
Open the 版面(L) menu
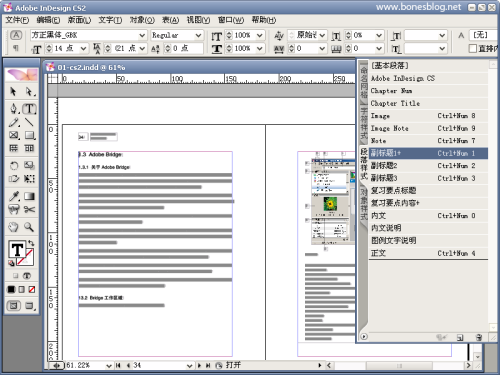79,20
